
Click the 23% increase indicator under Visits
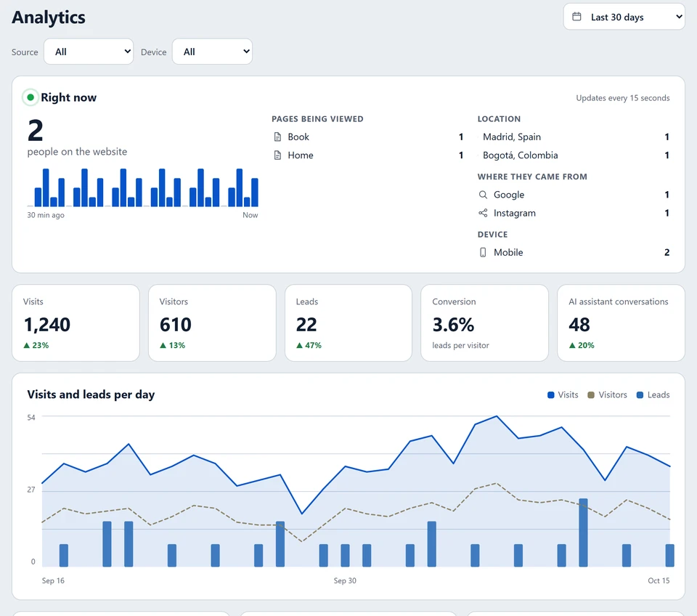coord(36,345)
